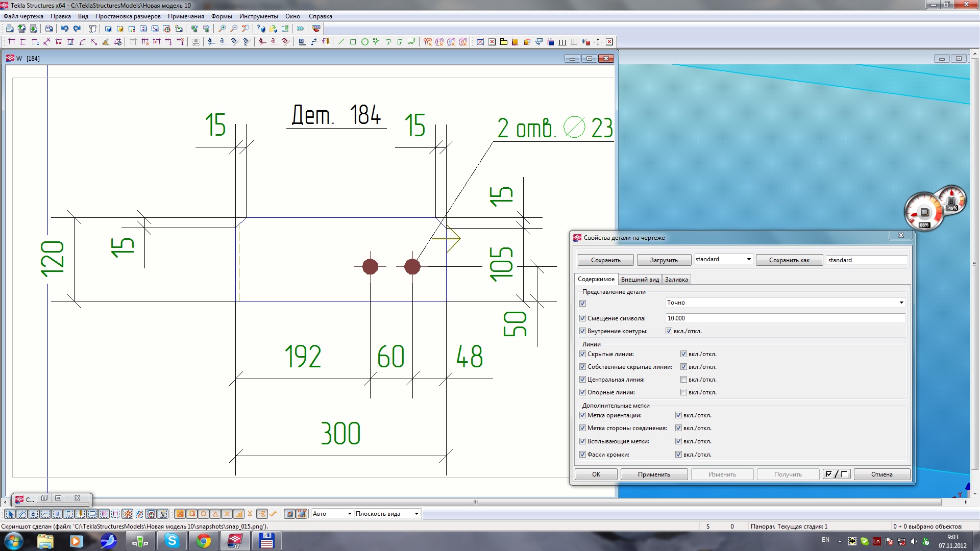
Task: Select the draw circle tool
Action: coord(364,42)
